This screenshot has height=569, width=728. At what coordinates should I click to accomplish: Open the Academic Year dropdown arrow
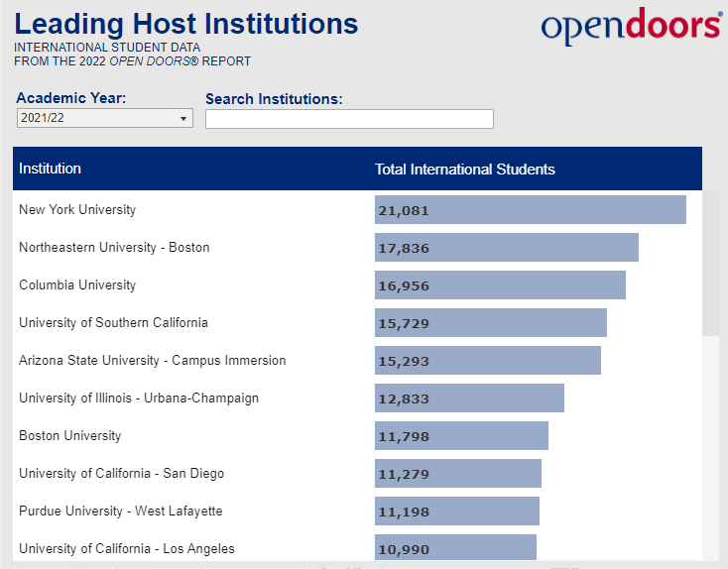point(183,119)
